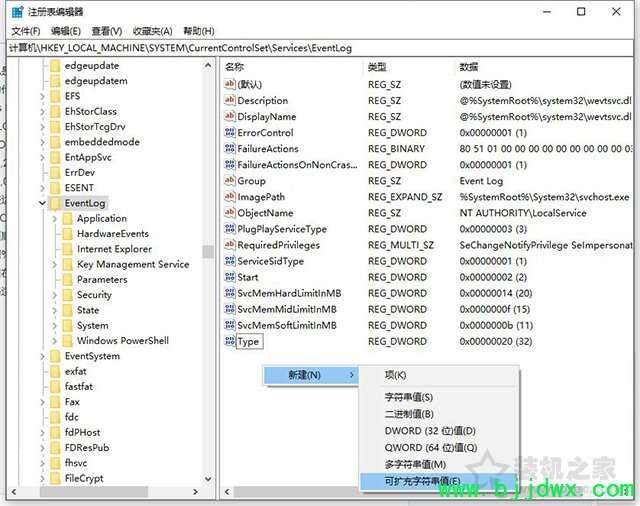This screenshot has width=640, height=506.
Task: Expand the Key Management Service node
Action: [55, 264]
